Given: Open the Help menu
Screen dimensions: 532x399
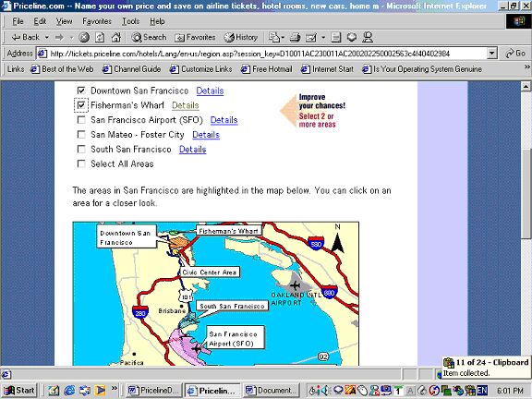Looking at the screenshot, I should (157, 21).
